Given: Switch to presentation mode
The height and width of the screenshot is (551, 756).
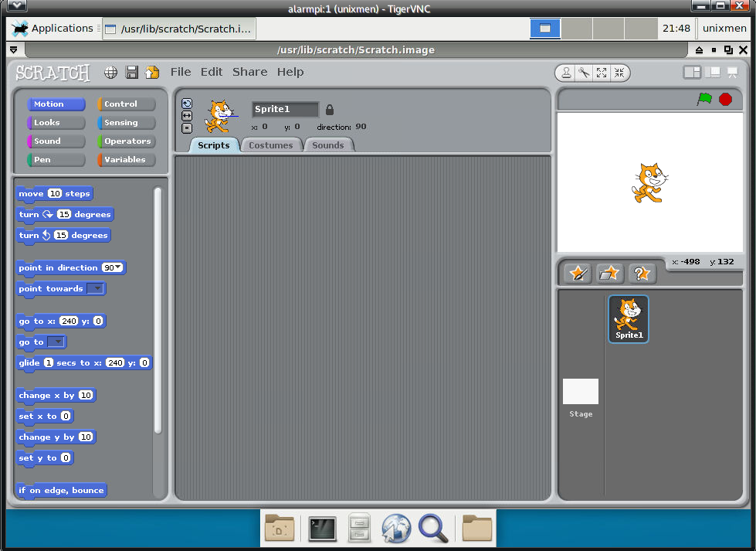Looking at the screenshot, I should point(732,73).
